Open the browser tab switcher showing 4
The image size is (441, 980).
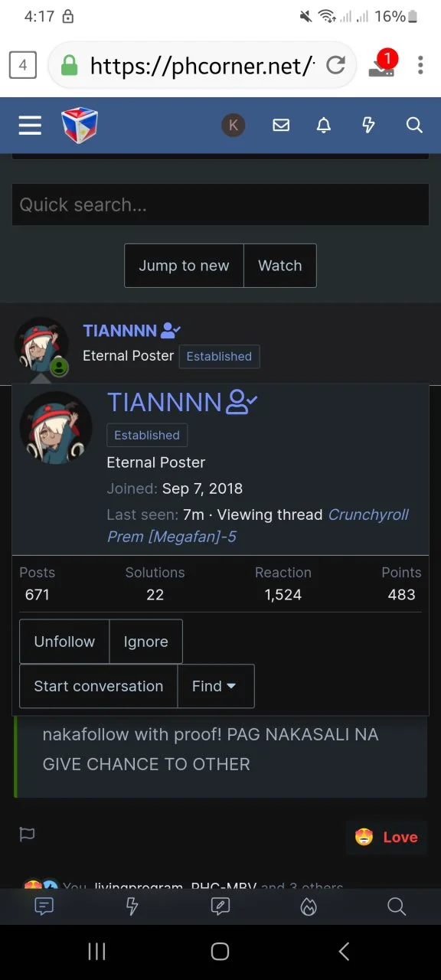22,65
